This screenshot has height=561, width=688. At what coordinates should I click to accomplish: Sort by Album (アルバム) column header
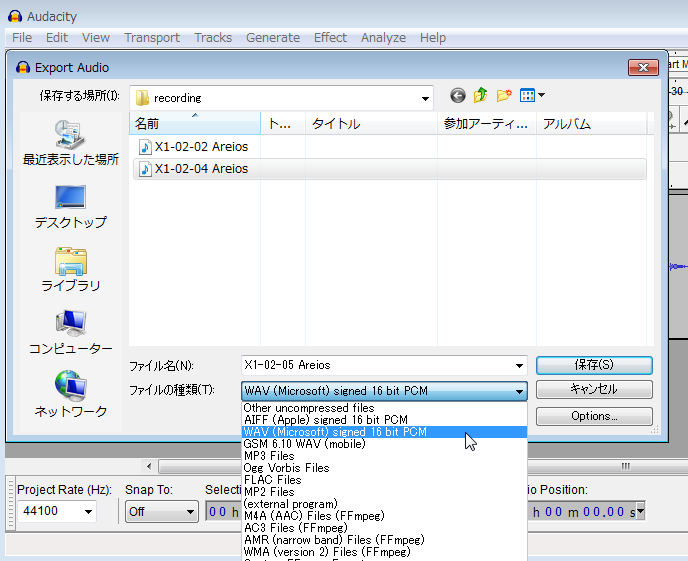(x=591, y=124)
